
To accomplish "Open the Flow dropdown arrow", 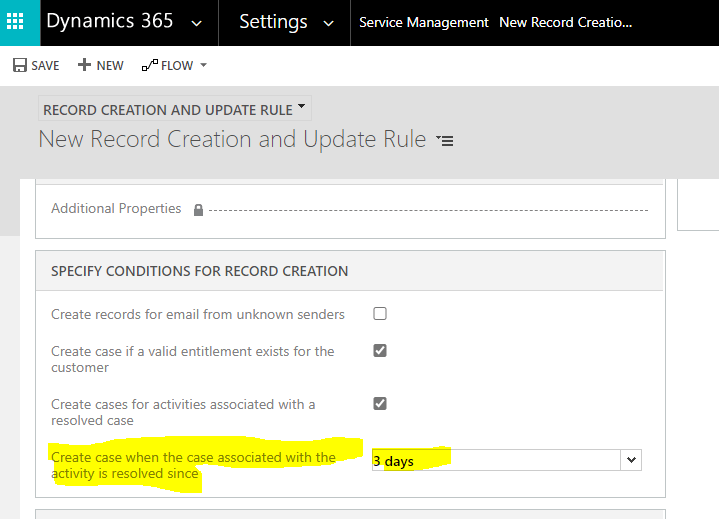I will tap(204, 65).
